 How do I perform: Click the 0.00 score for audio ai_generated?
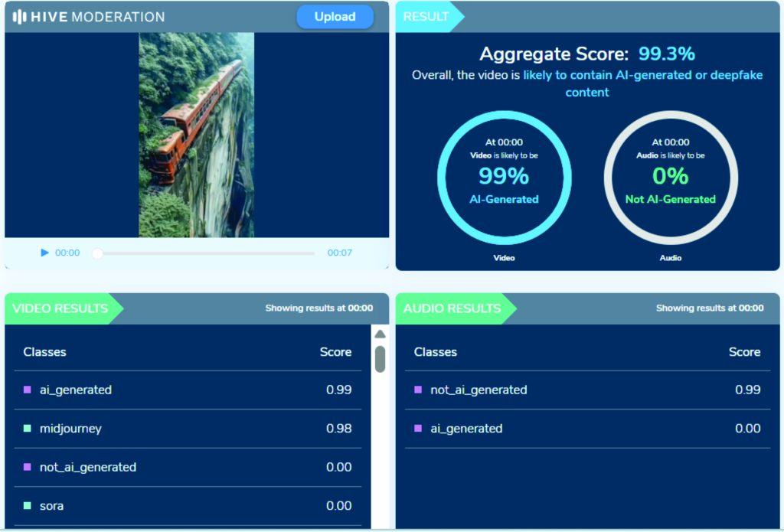pyautogui.click(x=747, y=429)
